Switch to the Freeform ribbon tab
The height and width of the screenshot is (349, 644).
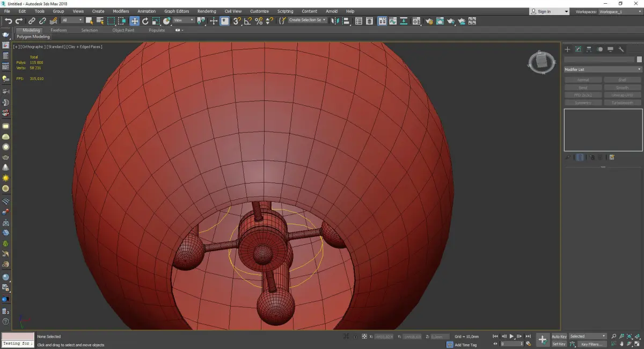coord(58,31)
